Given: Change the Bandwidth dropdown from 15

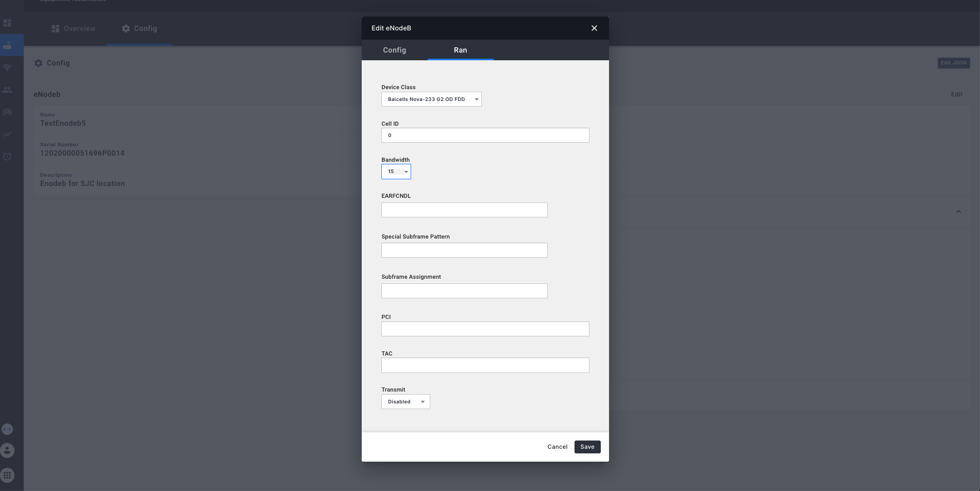Looking at the screenshot, I should tap(396, 172).
